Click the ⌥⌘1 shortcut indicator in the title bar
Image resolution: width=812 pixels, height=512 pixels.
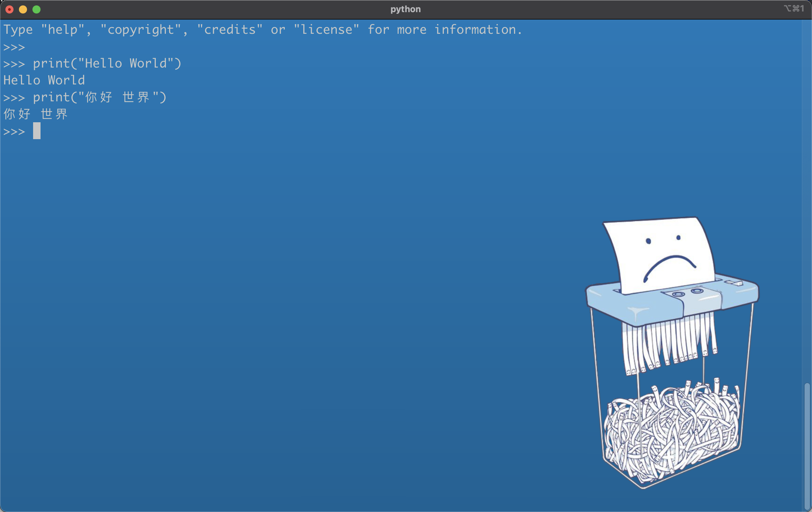pos(794,8)
